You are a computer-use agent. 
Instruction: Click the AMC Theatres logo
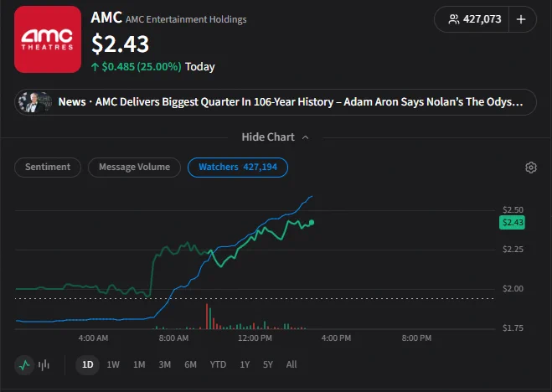48,39
